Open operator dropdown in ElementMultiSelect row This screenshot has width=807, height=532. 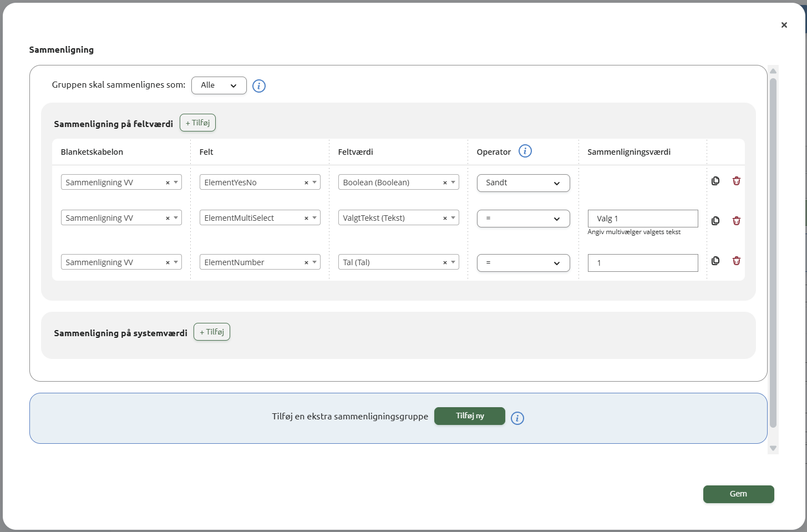[524, 219]
